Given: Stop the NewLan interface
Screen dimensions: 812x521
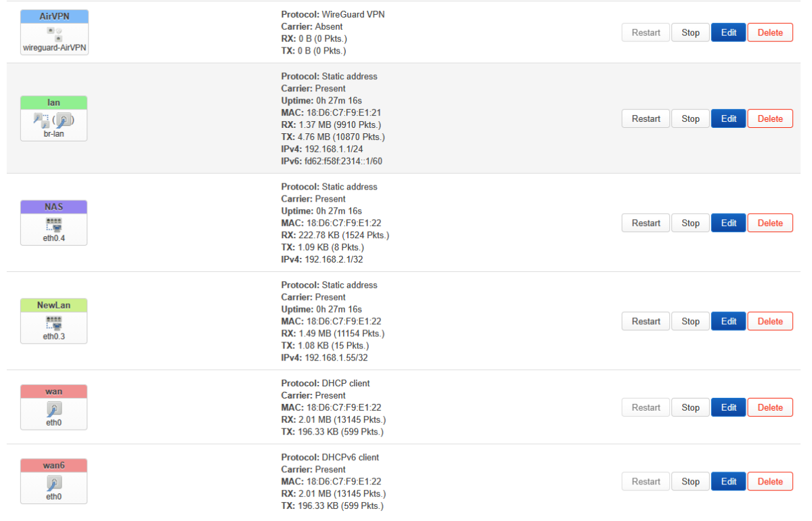Looking at the screenshot, I should (x=690, y=321).
